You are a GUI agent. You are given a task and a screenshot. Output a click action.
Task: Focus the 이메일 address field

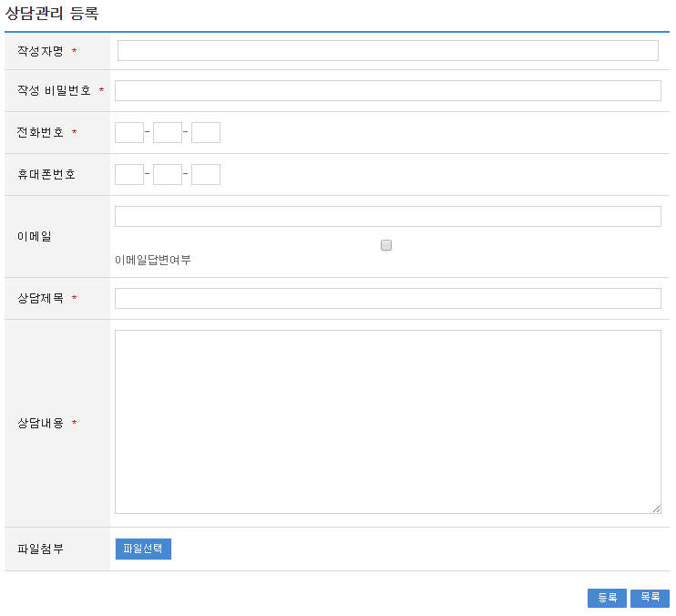(x=387, y=216)
